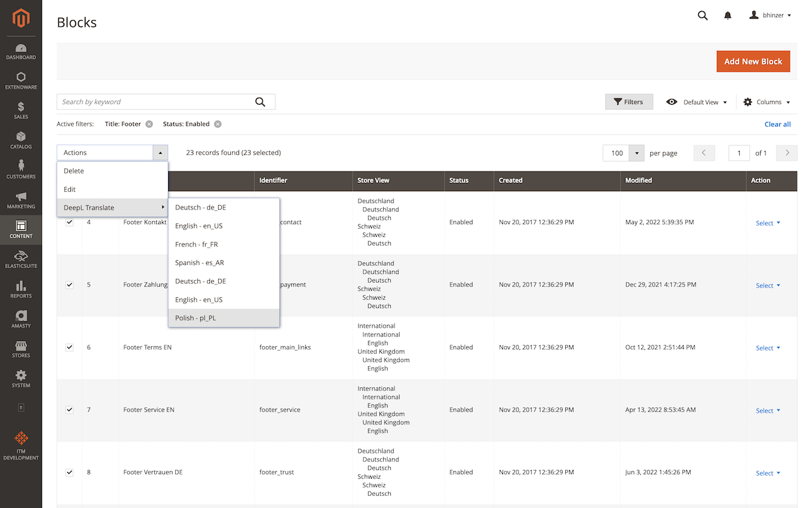This screenshot has width=812, height=508.
Task: Open the System sidebar menu
Action: (21, 380)
